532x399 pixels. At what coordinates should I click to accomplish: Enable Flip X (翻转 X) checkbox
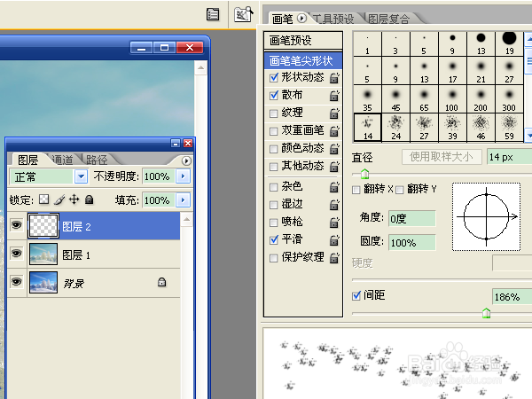[356, 190]
